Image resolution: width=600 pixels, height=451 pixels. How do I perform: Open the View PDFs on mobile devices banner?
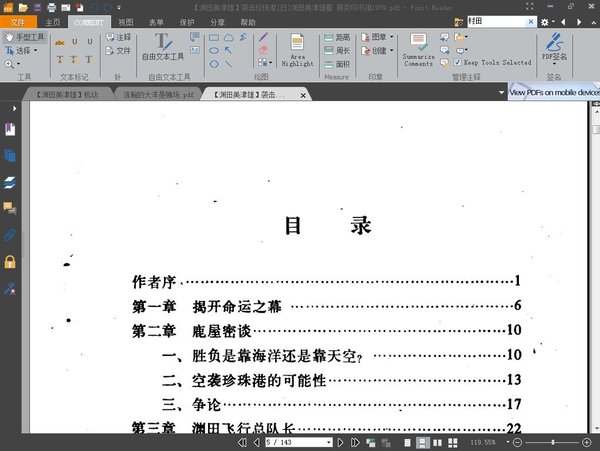coord(554,92)
